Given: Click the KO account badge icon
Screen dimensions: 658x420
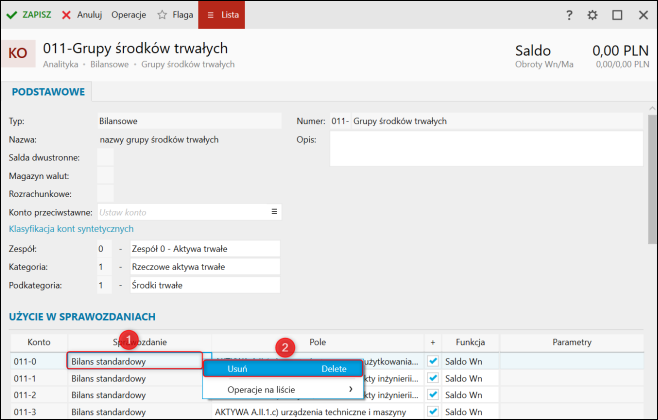Looking at the screenshot, I should click(x=18, y=54).
